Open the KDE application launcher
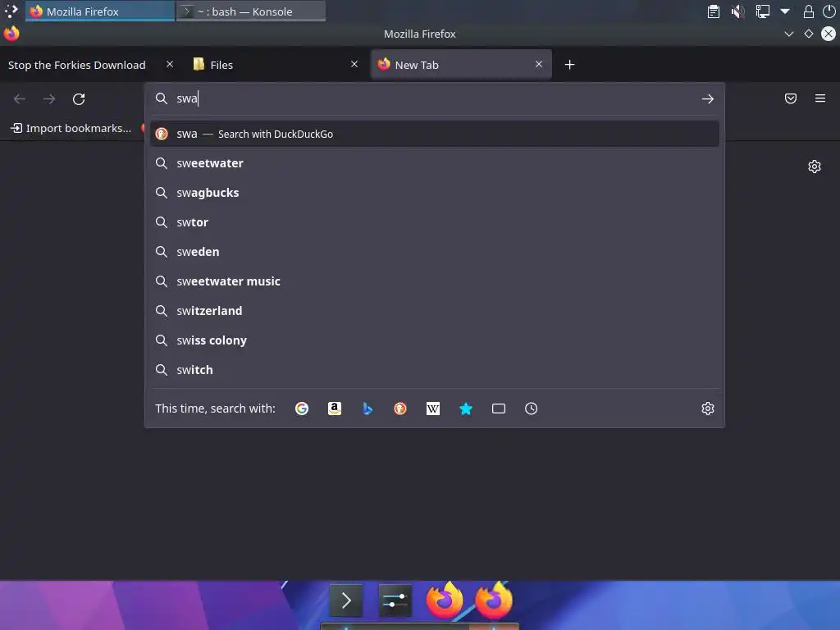Image resolution: width=840 pixels, height=630 pixels. (x=11, y=11)
